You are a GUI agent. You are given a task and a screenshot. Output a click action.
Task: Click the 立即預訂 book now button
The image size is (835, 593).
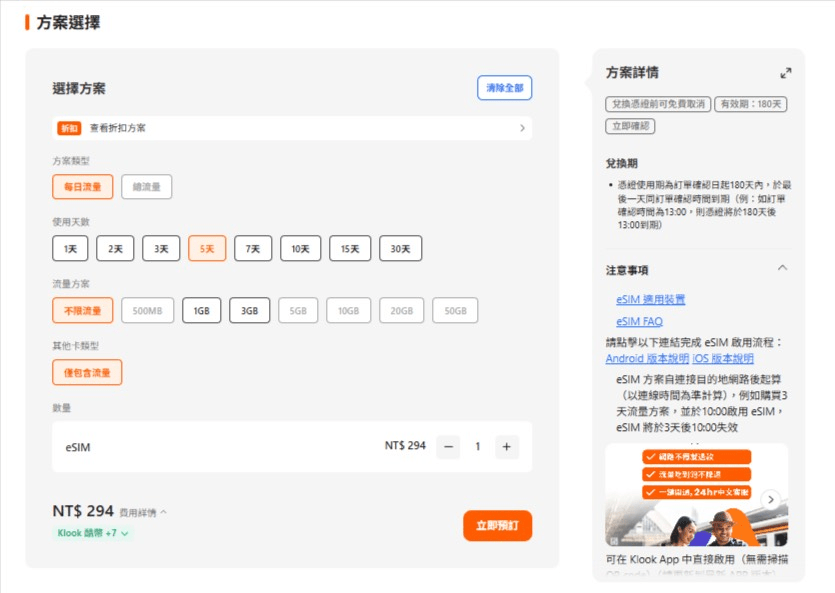(497, 526)
